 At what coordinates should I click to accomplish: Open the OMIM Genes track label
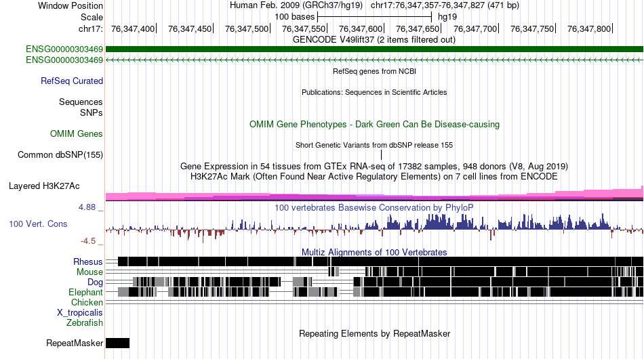coord(77,133)
